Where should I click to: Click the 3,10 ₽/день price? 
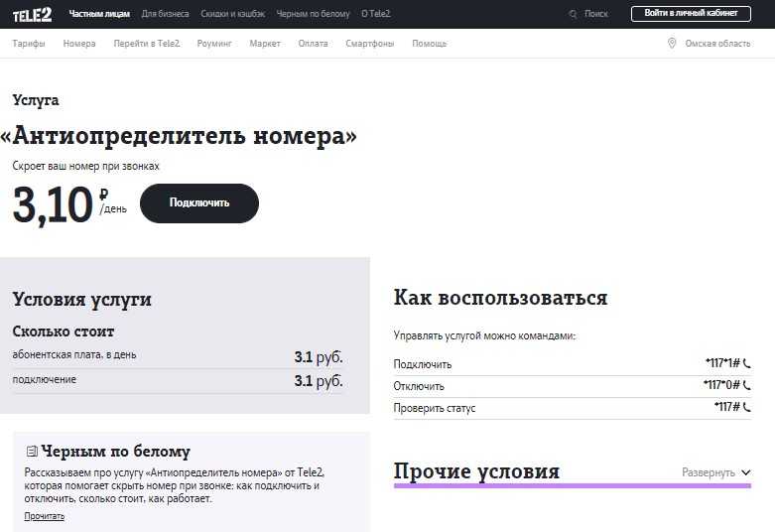point(69,204)
